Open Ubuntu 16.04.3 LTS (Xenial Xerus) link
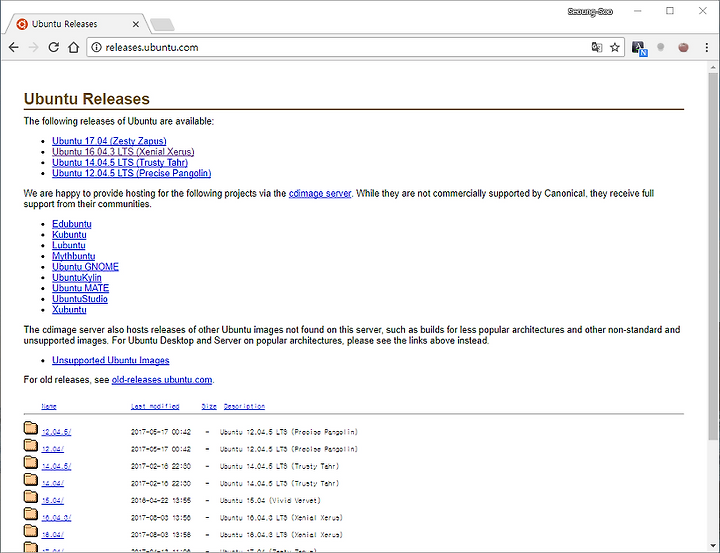 coord(123,152)
